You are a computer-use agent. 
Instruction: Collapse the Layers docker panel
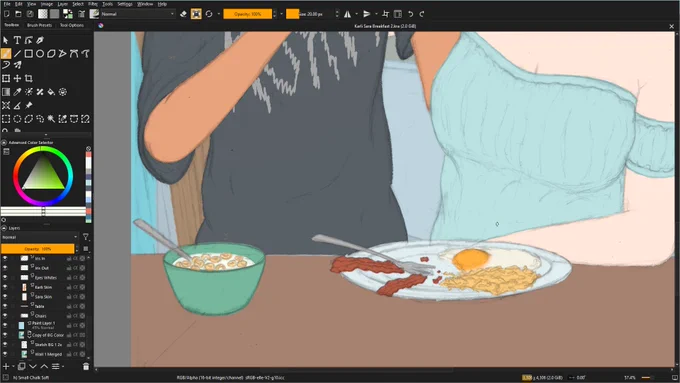point(4,228)
